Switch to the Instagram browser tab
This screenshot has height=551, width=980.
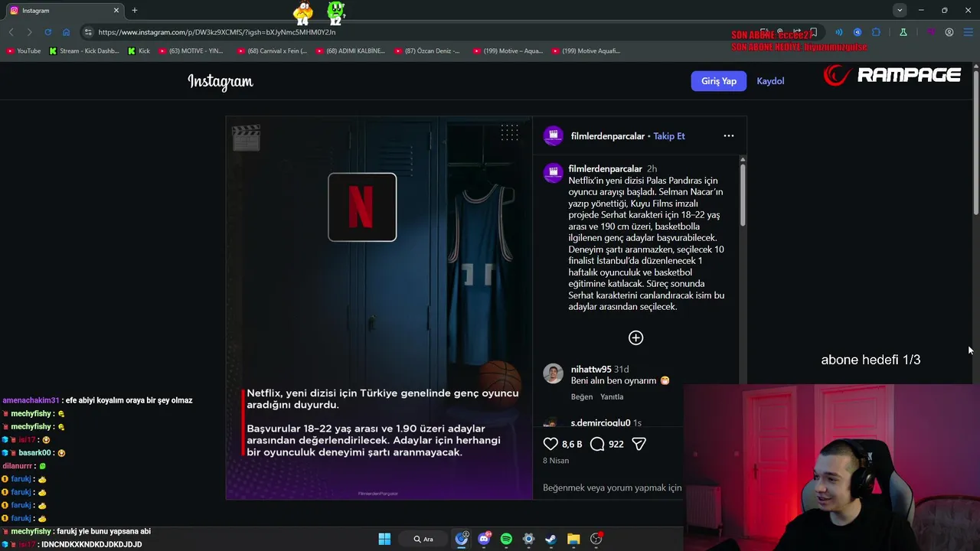[65, 11]
